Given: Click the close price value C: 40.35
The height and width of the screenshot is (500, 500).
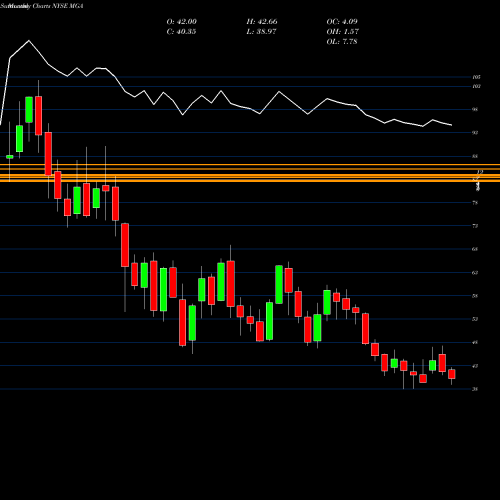Looking at the screenshot, I should click(181, 32).
